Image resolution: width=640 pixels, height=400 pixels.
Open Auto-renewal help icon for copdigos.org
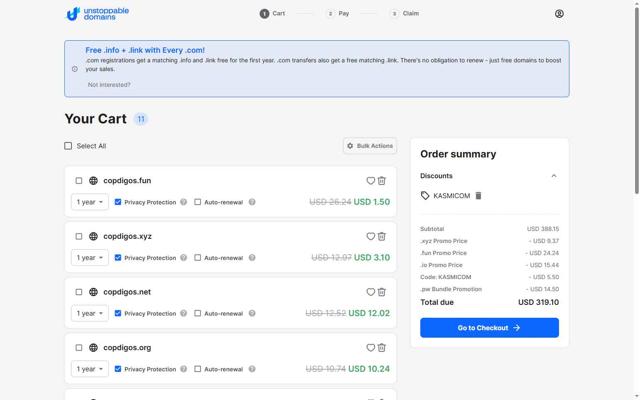(252, 369)
